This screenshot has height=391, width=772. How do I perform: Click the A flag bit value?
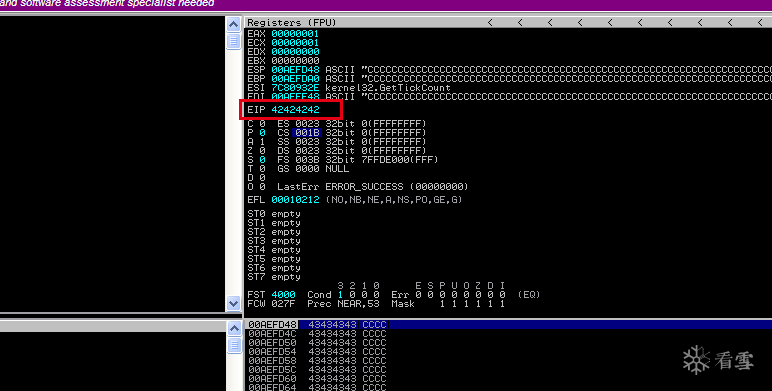tap(262, 142)
